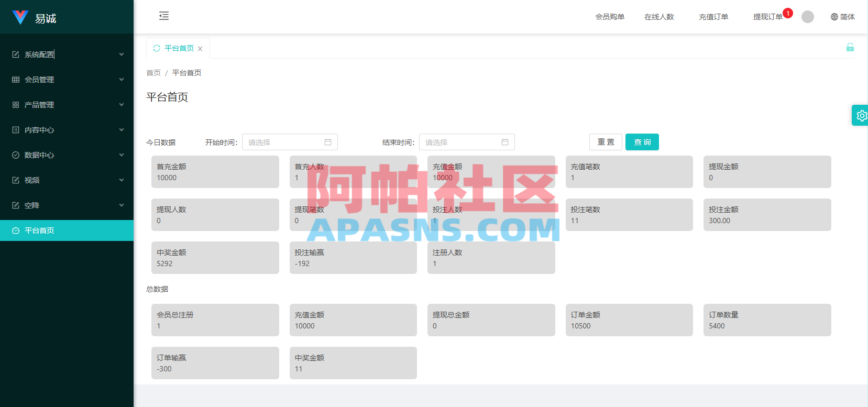
Task: Click the 系统配置 sidebar icon
Action: tap(16, 54)
